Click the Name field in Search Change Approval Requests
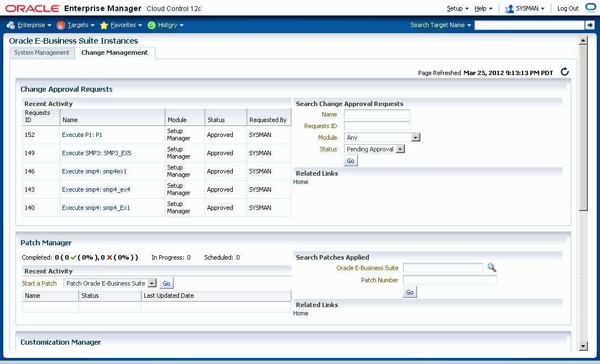 (377, 114)
